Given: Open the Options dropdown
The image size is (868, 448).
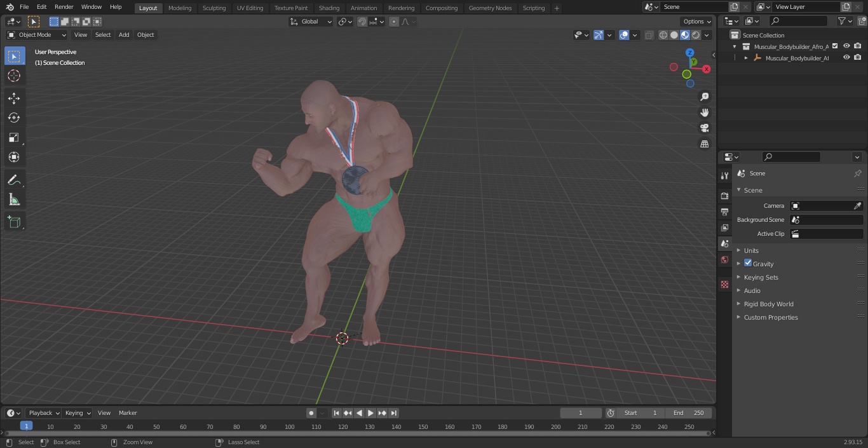Looking at the screenshot, I should click(x=697, y=22).
